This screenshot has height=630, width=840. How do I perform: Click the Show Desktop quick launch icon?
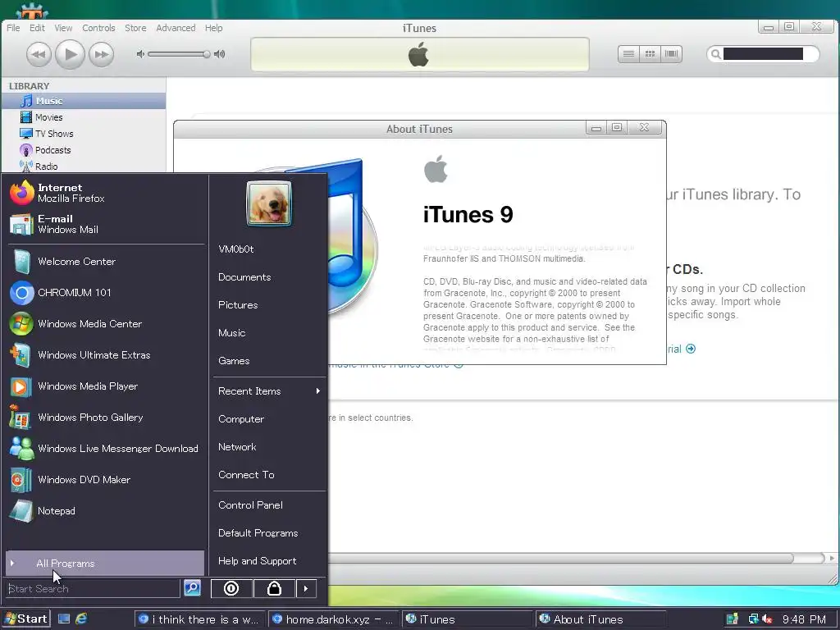point(64,619)
